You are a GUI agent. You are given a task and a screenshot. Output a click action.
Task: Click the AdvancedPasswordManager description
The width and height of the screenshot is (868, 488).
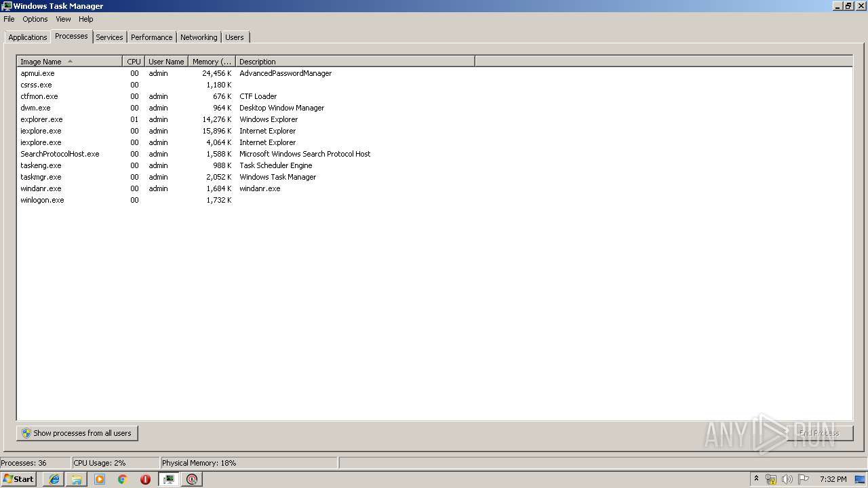tap(285, 73)
